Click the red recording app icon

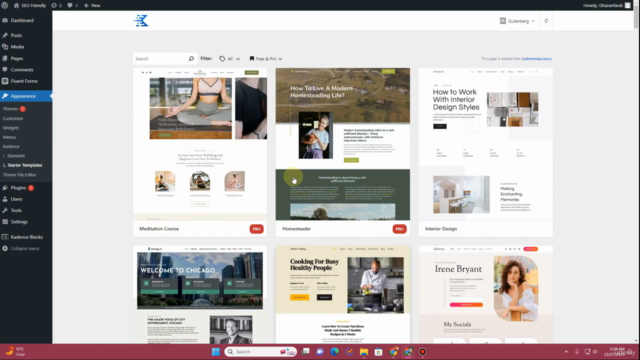[x=423, y=352]
